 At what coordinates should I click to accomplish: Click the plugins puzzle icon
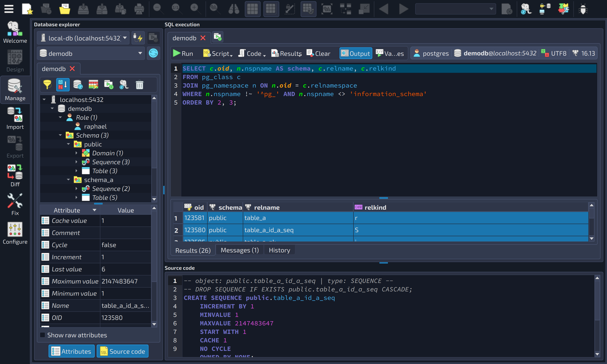563,9
